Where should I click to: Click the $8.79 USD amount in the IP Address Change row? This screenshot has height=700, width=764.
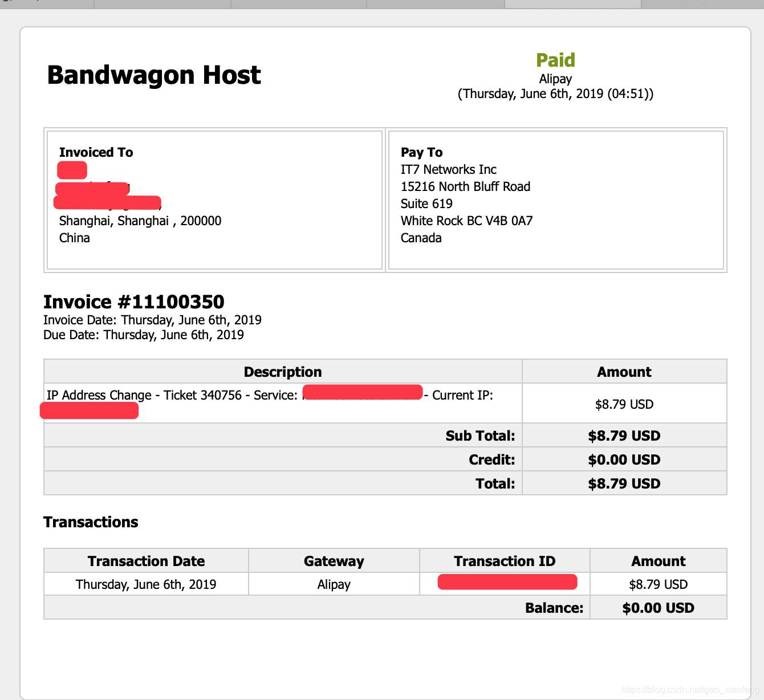624,404
